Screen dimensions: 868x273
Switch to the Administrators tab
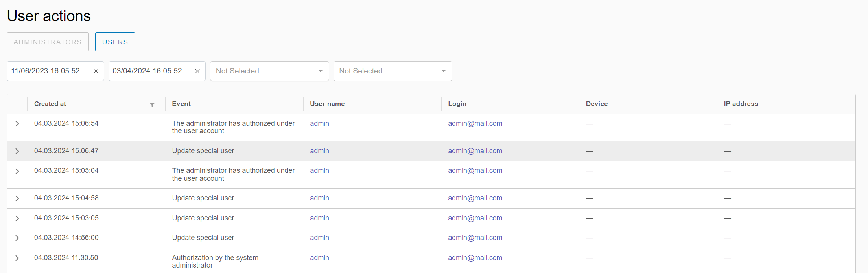click(x=48, y=42)
